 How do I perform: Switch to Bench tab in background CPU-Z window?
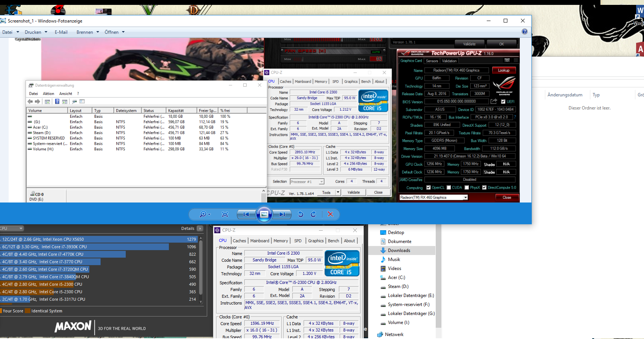(x=334, y=241)
